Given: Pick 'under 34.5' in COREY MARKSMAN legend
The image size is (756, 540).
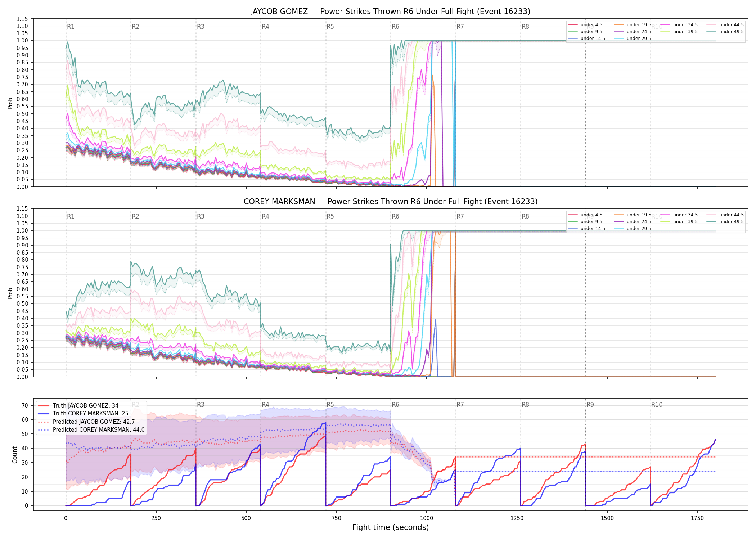Looking at the screenshot, I should click(679, 215).
